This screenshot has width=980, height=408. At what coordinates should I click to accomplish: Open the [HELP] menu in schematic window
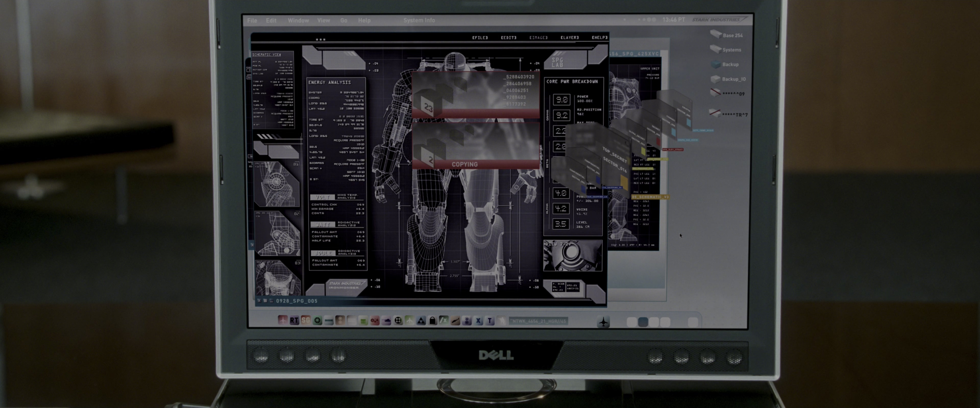(x=599, y=38)
